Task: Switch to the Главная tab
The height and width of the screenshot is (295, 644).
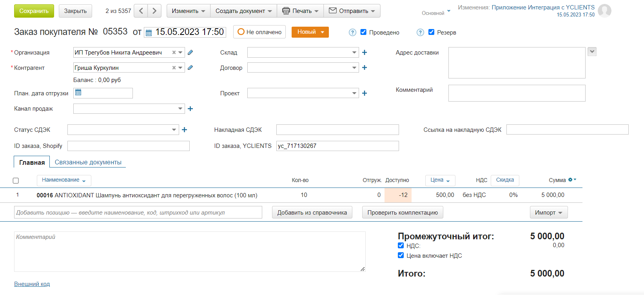Action: 32,162
